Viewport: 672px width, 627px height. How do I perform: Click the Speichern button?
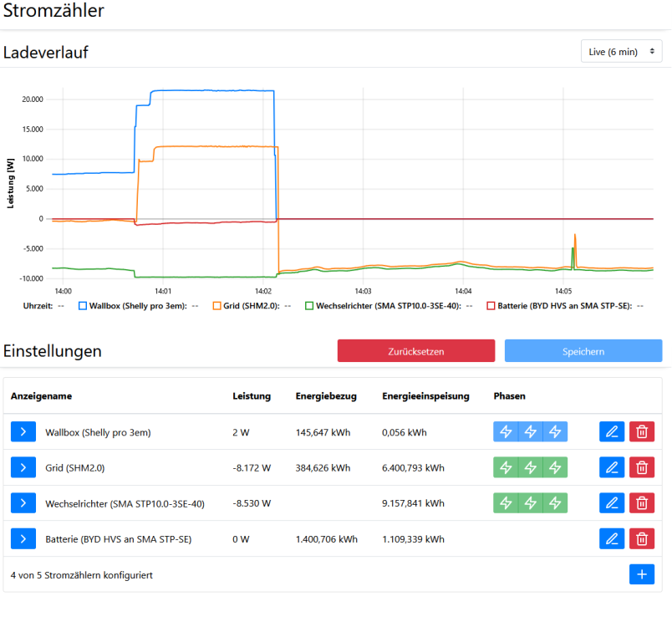tap(583, 351)
